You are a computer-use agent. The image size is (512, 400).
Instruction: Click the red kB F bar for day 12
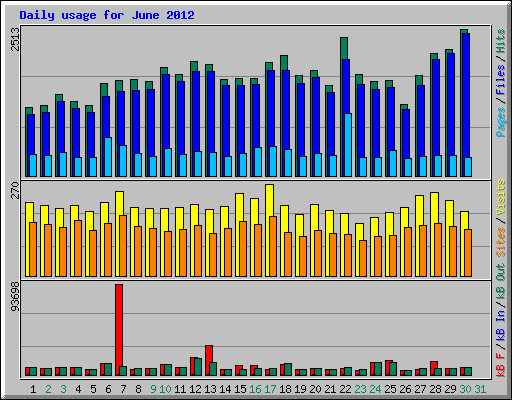192,367
